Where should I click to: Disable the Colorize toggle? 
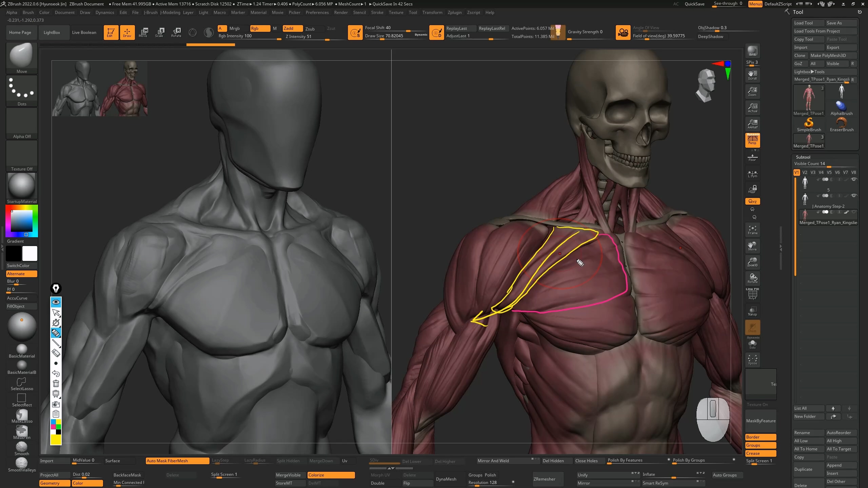pyautogui.click(x=331, y=475)
